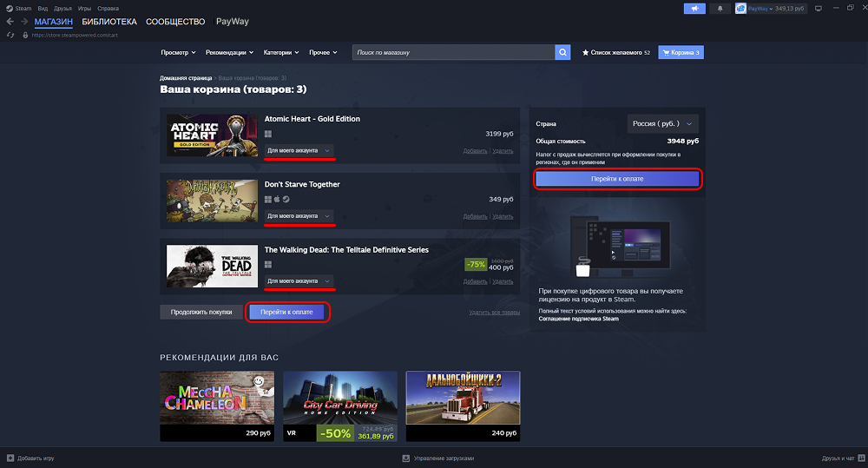Image resolution: width=868 pixels, height=468 pixels.
Task: Open Don't Starve Together thumbnail
Action: [212, 201]
